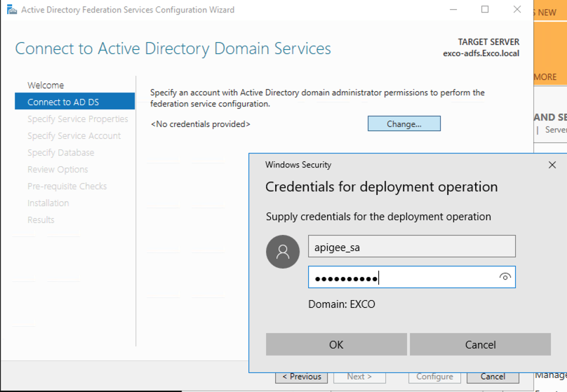Reveal password with the eye icon

click(x=504, y=277)
